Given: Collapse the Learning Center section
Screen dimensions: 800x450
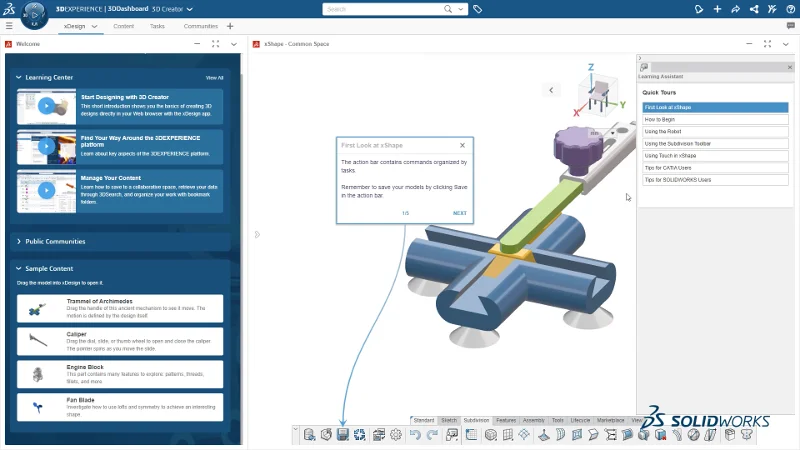Looking at the screenshot, I should click(x=18, y=77).
